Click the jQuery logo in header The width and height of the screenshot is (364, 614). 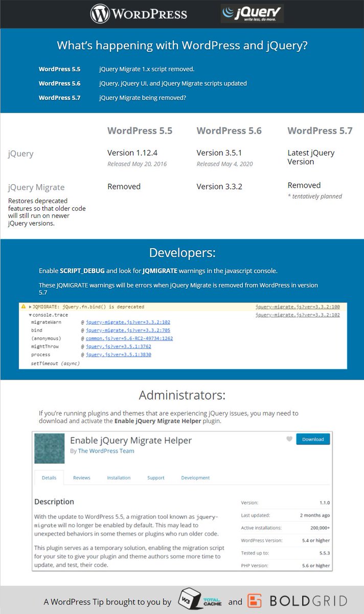252,14
